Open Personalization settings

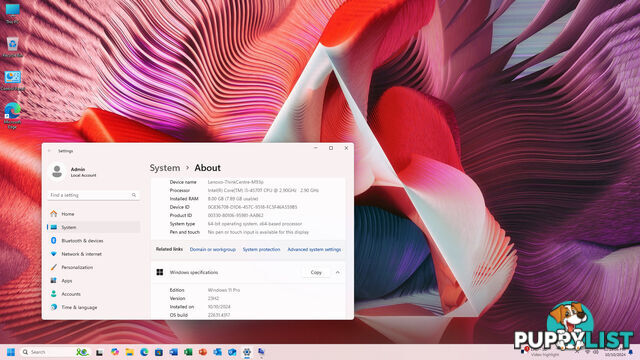(93, 267)
